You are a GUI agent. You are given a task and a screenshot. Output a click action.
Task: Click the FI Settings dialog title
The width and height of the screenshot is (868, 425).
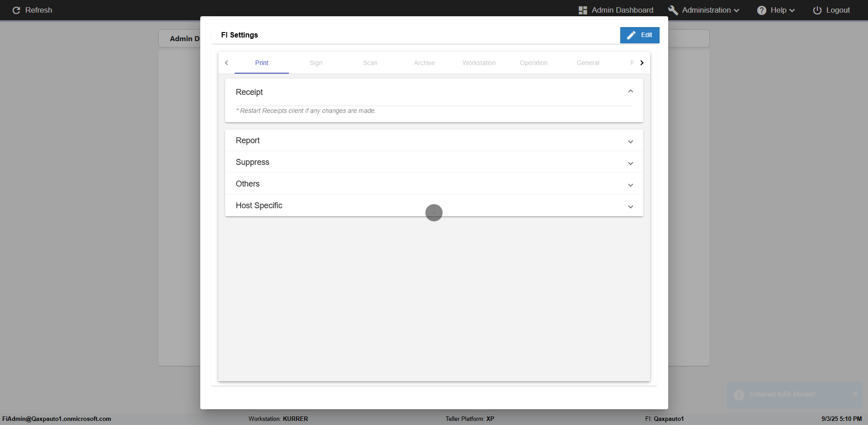[x=240, y=35]
